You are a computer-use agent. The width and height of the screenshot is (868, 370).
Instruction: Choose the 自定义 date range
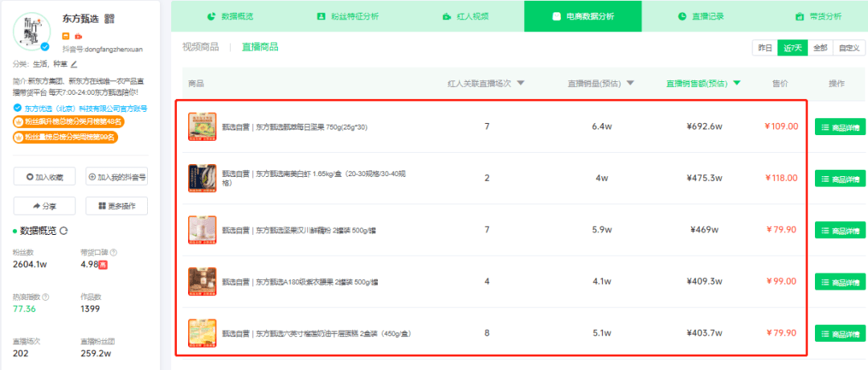tap(850, 47)
